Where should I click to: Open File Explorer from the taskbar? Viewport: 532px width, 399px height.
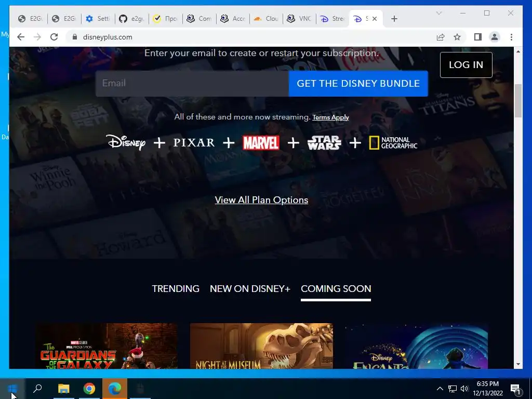[63, 389]
